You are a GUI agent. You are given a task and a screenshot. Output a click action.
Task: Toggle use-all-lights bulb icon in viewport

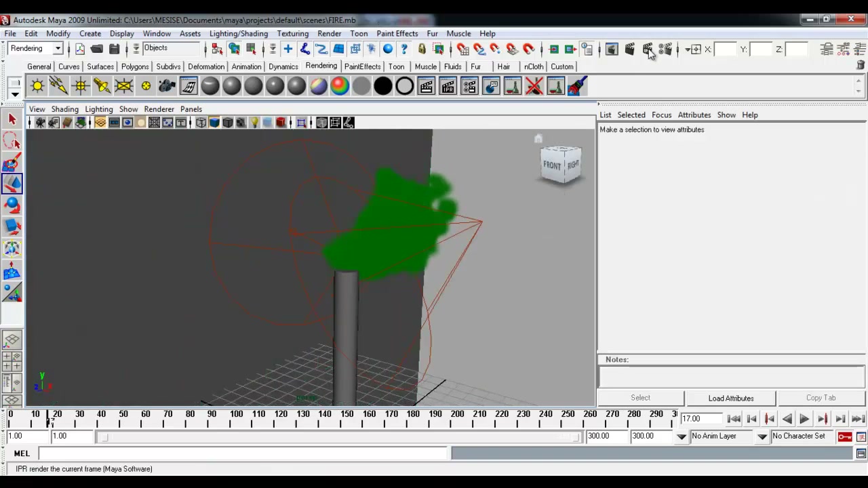click(254, 123)
